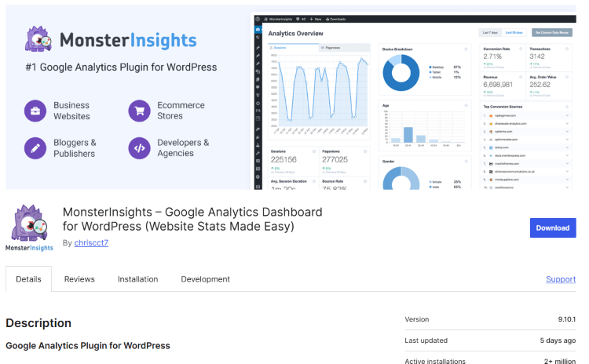Click the blue Download button
The width and height of the screenshot is (589, 364).
click(x=553, y=227)
